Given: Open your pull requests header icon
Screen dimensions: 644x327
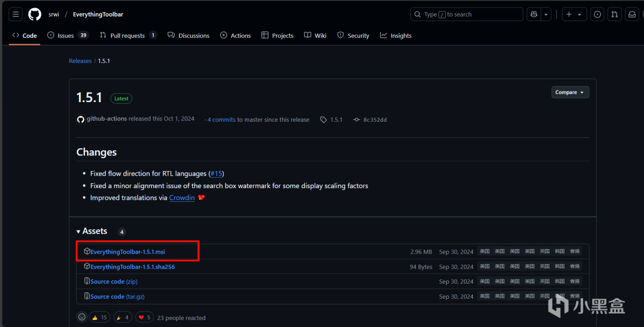Looking at the screenshot, I should (x=614, y=15).
